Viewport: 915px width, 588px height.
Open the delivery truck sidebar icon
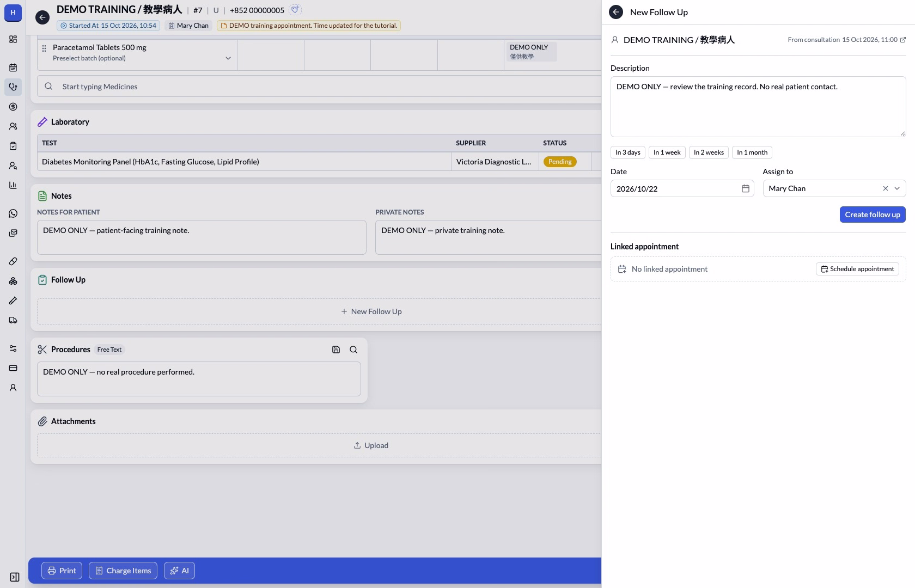point(13,320)
